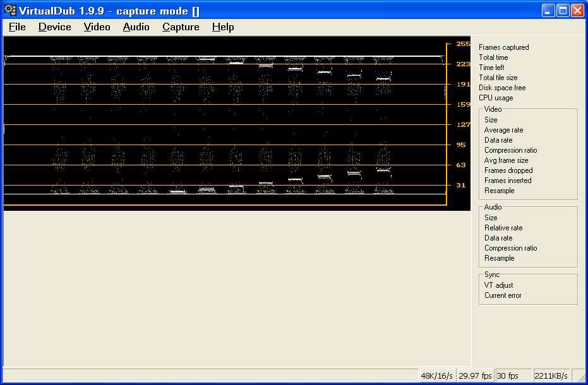
Task: Minimize the VirtualDub window
Action: tap(548, 10)
